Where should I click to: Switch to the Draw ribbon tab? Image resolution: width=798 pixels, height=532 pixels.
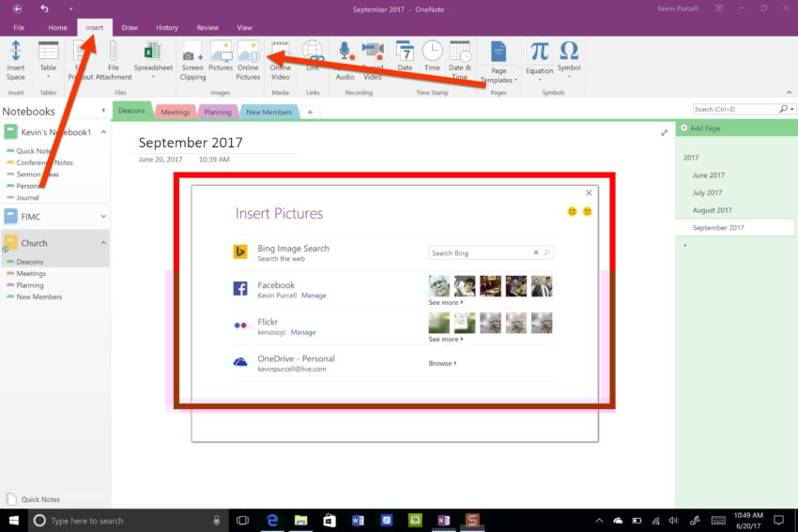click(x=130, y=27)
